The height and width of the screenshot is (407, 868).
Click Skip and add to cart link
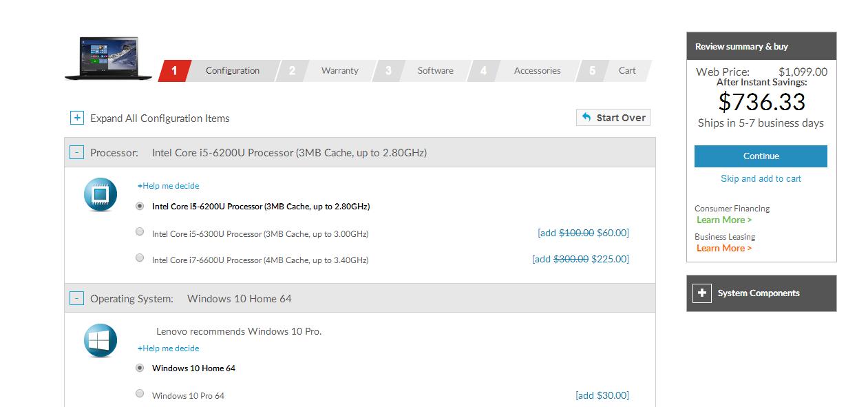761,179
